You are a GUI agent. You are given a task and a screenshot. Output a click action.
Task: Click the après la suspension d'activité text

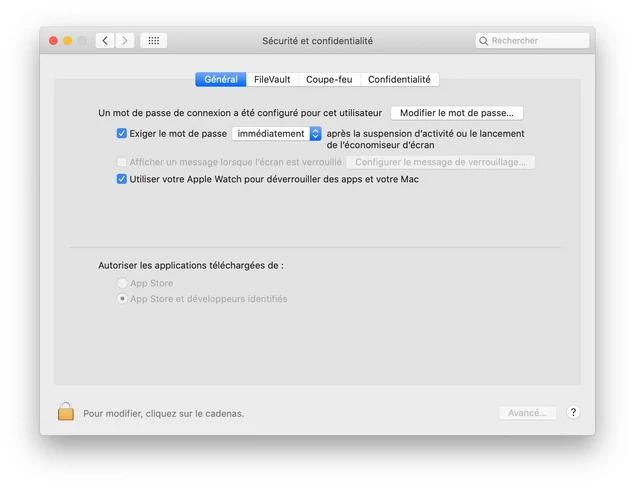[425, 139]
